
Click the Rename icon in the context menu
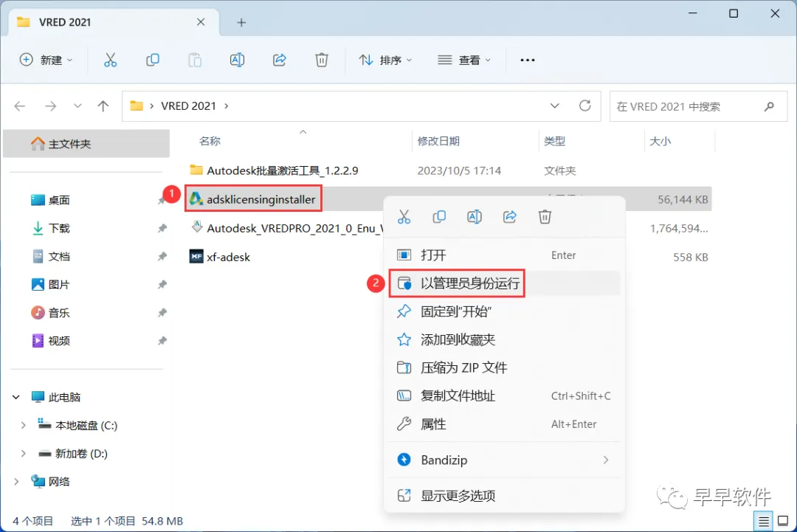[x=475, y=217]
